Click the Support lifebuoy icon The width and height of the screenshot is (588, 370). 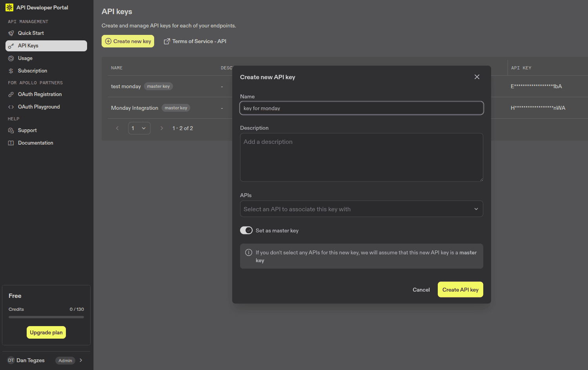(11, 130)
